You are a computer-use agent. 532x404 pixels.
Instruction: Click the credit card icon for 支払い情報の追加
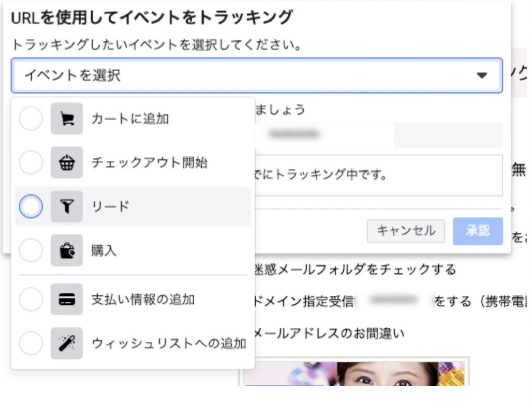[67, 299]
